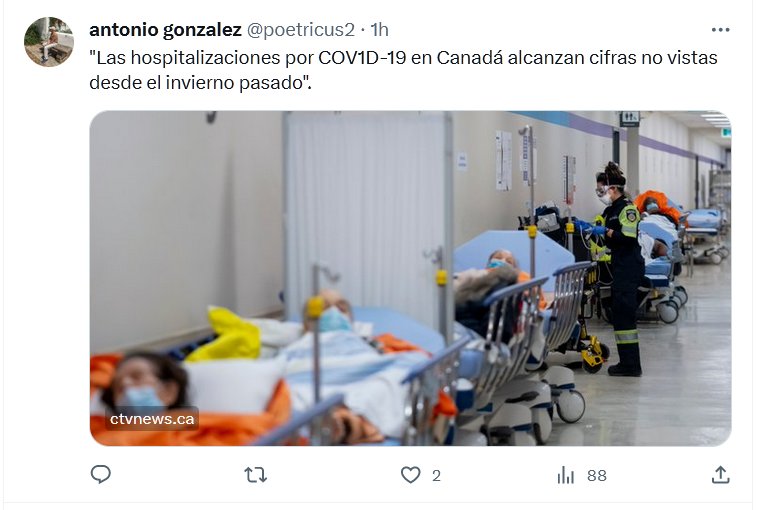Open the view analytics bar chart icon
This screenshot has width=758, height=510.
[x=566, y=475]
